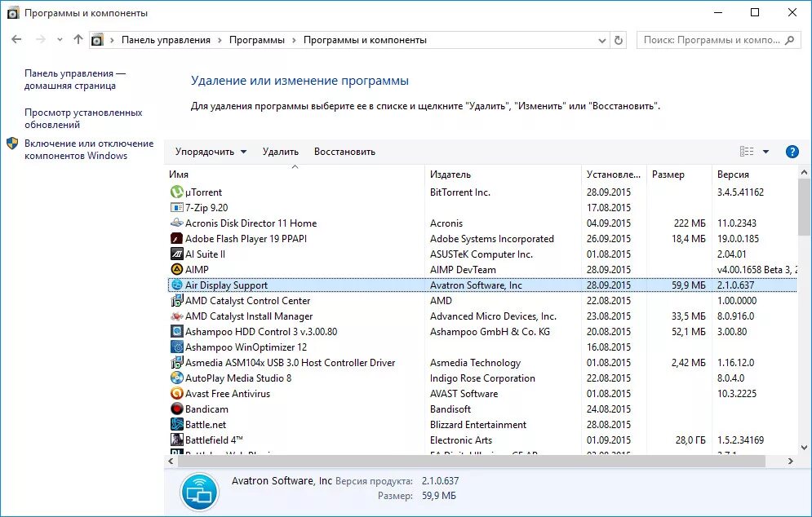Click the Acronis Disk Director icon
The image size is (812, 517).
(x=176, y=223)
